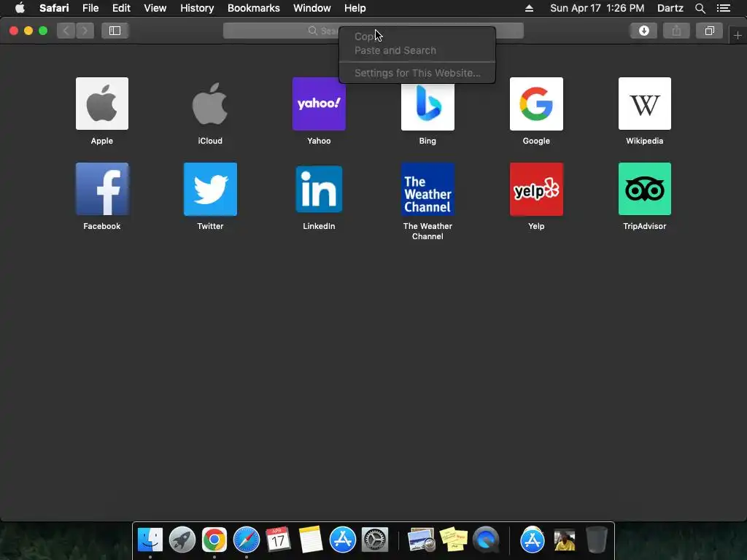Open Preview from the Dock

pos(421,540)
